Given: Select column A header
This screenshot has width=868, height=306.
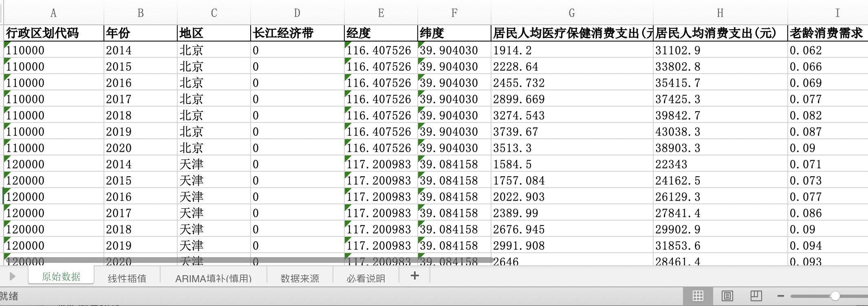Looking at the screenshot, I should 53,13.
